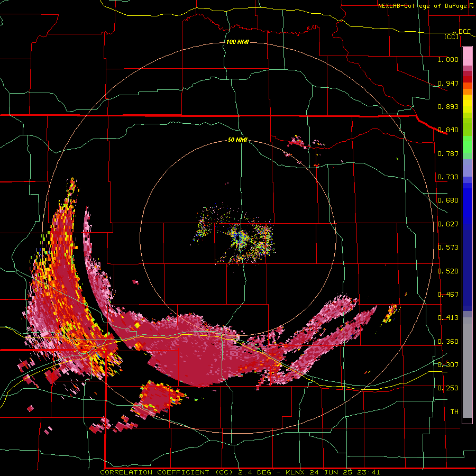The width and height of the screenshot is (476, 476).
Task: Click the 50 NMI range ring label
Action: (x=237, y=140)
